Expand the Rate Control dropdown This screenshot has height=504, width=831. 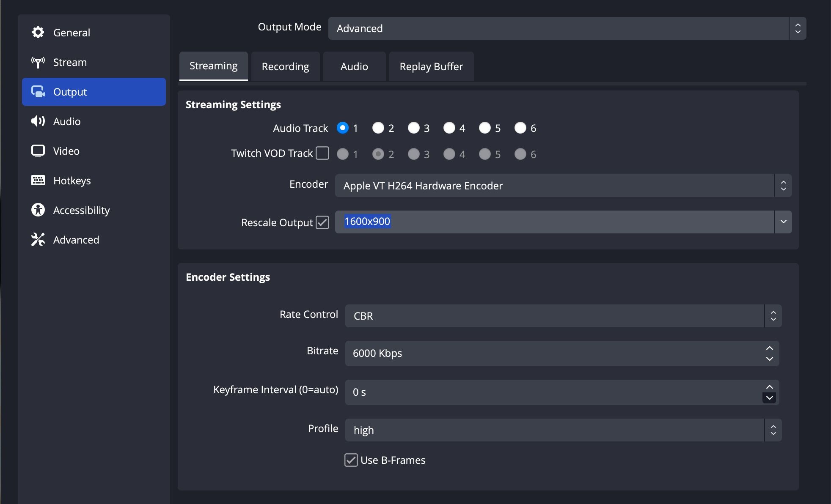[x=563, y=316]
